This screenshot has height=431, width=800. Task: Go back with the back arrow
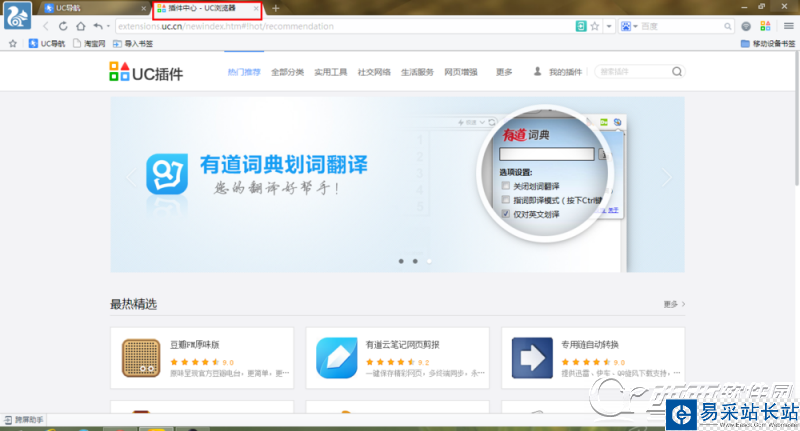pyautogui.click(x=45, y=26)
